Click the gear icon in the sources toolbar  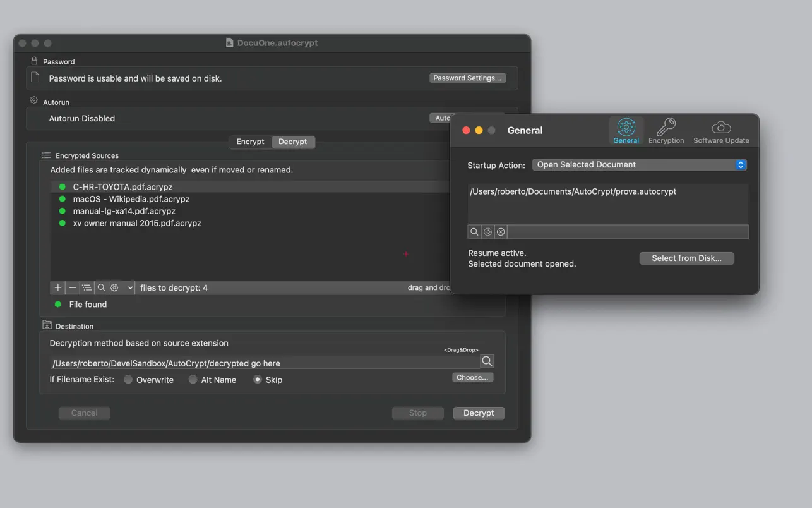(x=115, y=287)
